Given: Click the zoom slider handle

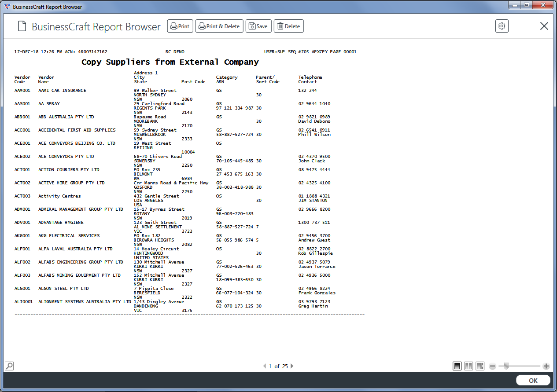Looking at the screenshot, I should 506,366.
